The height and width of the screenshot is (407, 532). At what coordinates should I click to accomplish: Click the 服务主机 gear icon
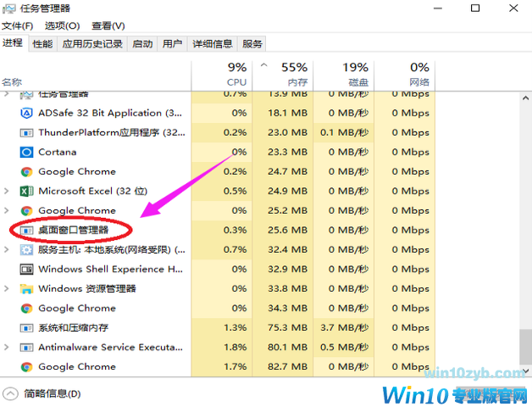pos(26,249)
